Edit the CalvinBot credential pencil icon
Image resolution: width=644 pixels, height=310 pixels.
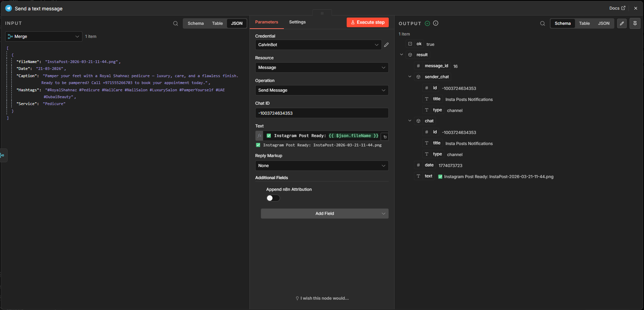[x=386, y=45]
